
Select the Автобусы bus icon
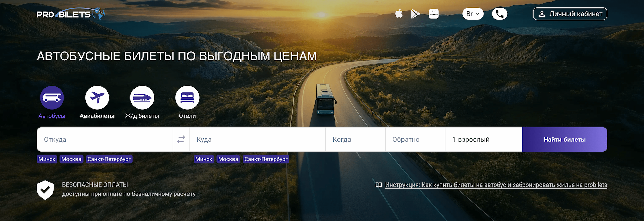(52, 98)
